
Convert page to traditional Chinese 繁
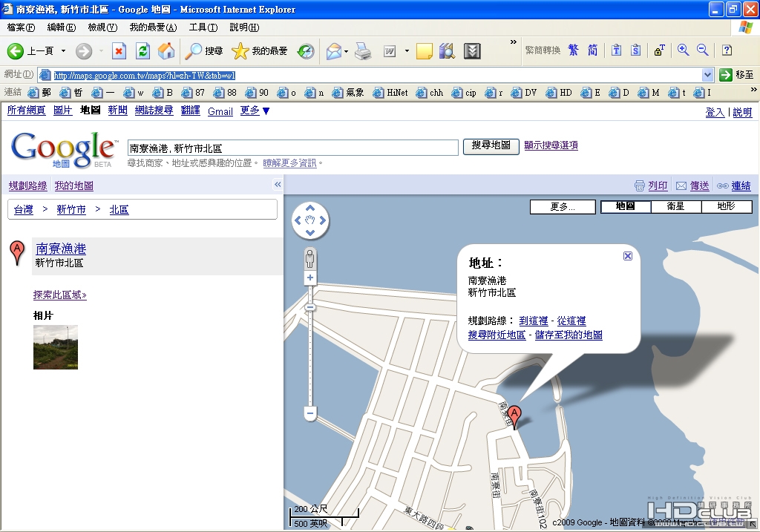coord(574,50)
